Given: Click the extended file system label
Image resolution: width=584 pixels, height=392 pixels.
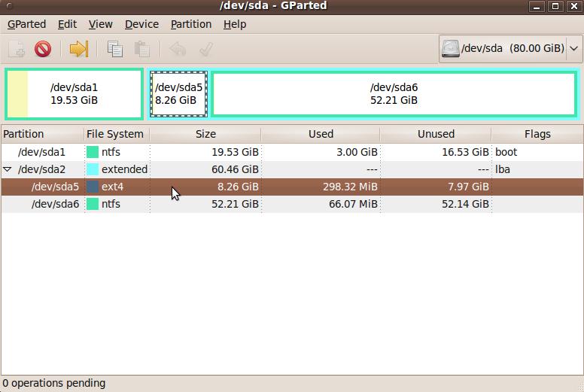Looking at the screenshot, I should tap(124, 169).
